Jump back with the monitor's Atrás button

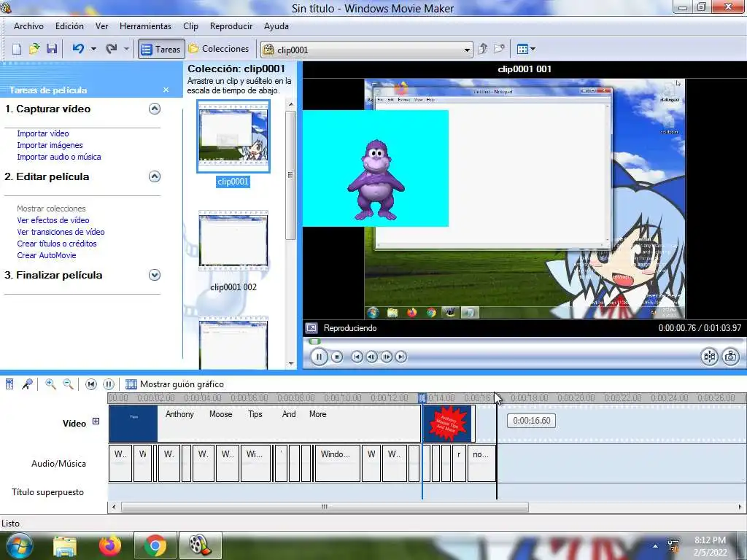357,357
